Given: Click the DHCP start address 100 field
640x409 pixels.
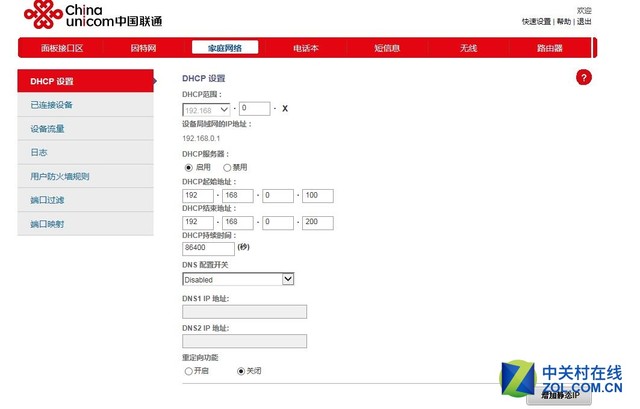Looking at the screenshot, I should pyautogui.click(x=318, y=196).
